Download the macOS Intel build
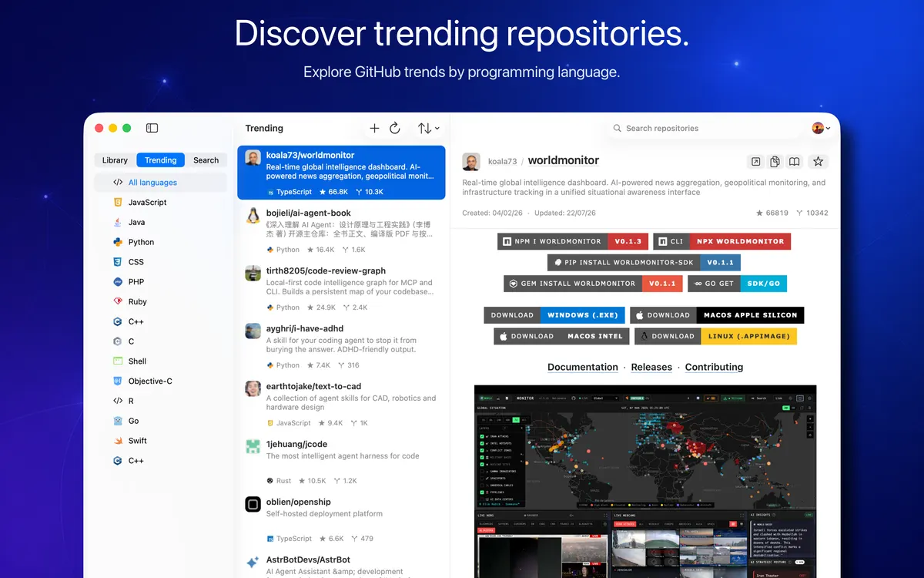 click(563, 336)
